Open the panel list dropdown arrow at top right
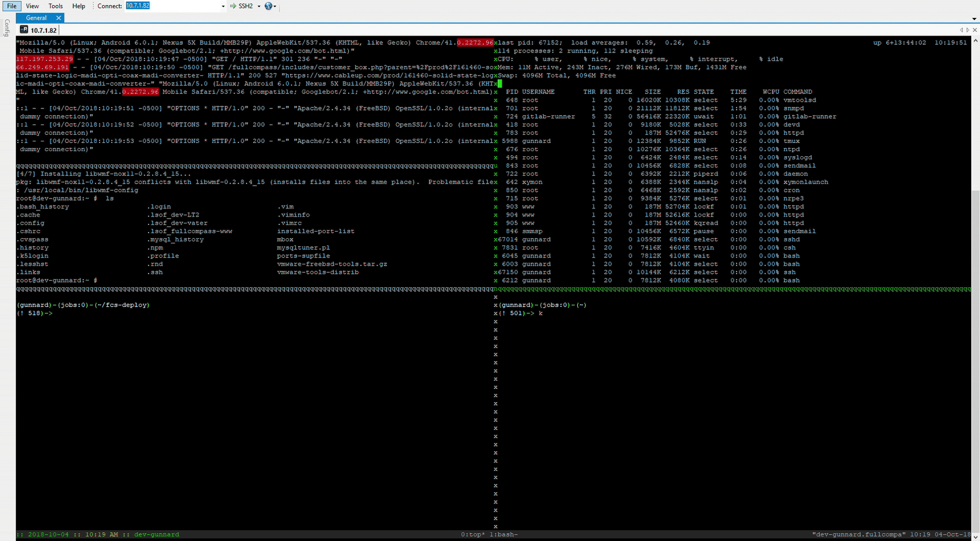This screenshot has width=980, height=541. tap(974, 19)
